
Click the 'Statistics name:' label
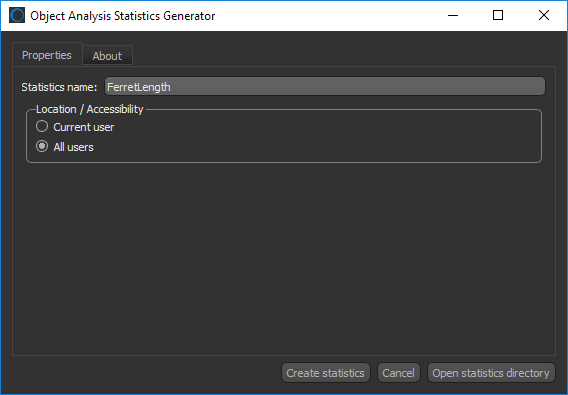(x=59, y=87)
